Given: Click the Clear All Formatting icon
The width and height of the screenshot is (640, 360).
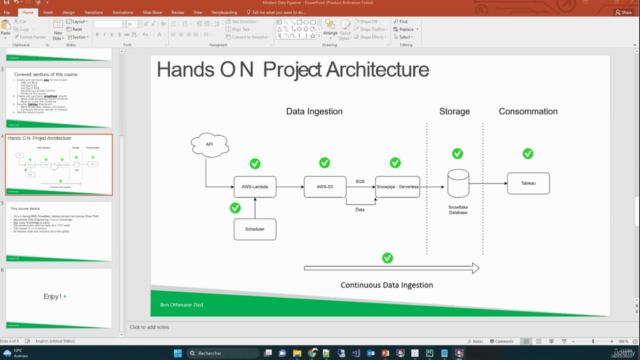Looking at the screenshot, I should click(x=163, y=24).
